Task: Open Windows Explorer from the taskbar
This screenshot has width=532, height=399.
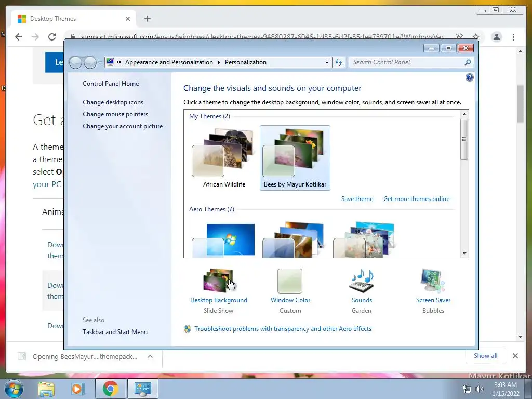Action: pos(46,389)
